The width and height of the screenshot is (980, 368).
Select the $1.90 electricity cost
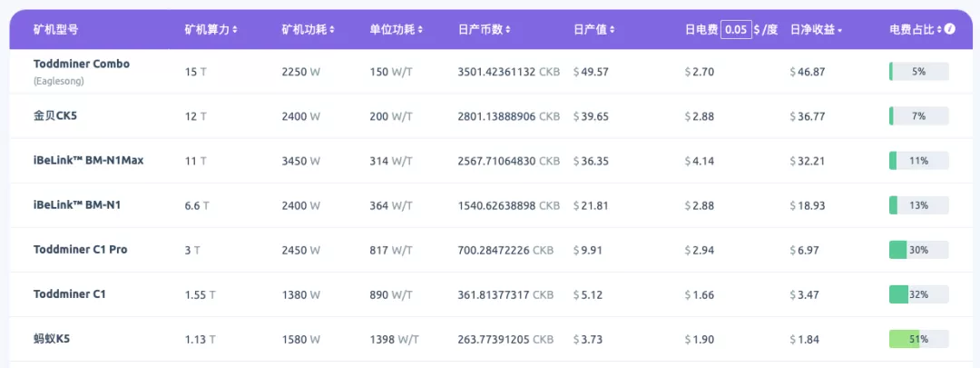pyautogui.click(x=700, y=339)
